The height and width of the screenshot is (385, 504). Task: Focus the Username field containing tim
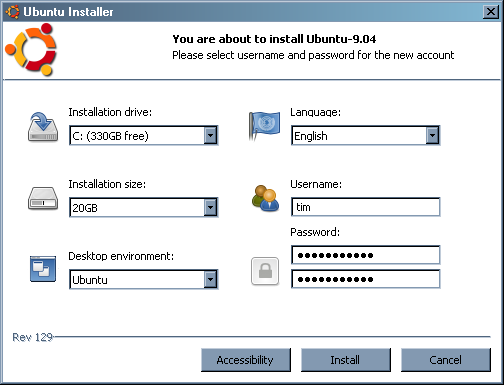click(366, 207)
